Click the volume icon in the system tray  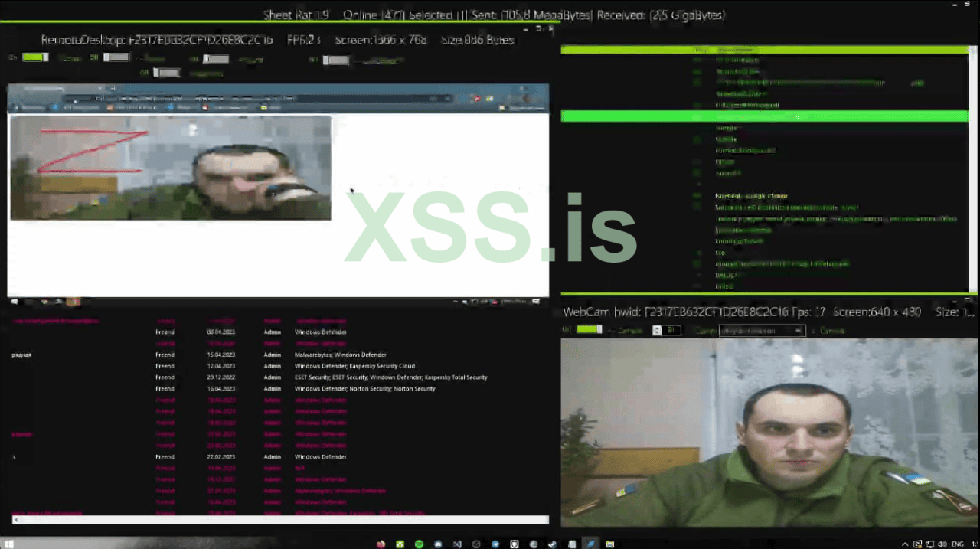point(942,544)
